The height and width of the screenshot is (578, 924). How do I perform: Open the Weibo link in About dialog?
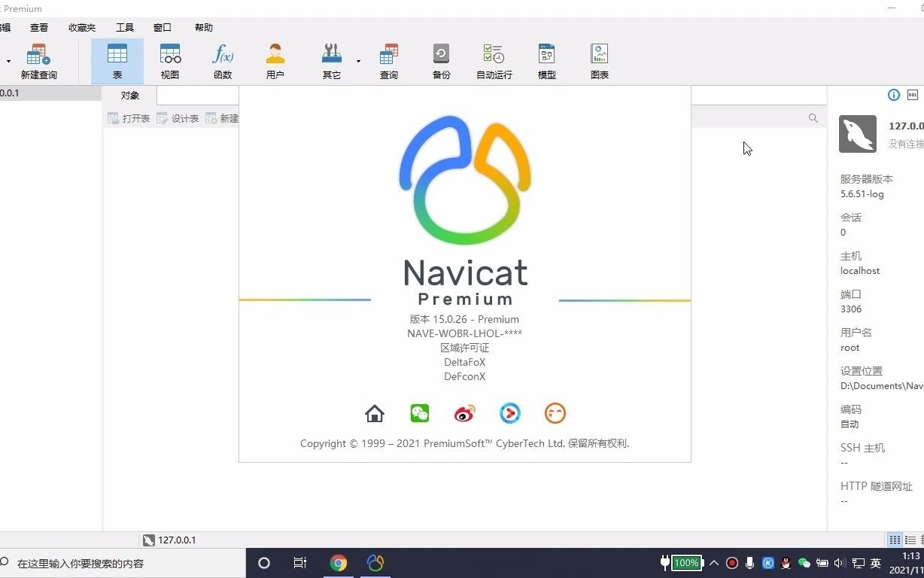[464, 412]
